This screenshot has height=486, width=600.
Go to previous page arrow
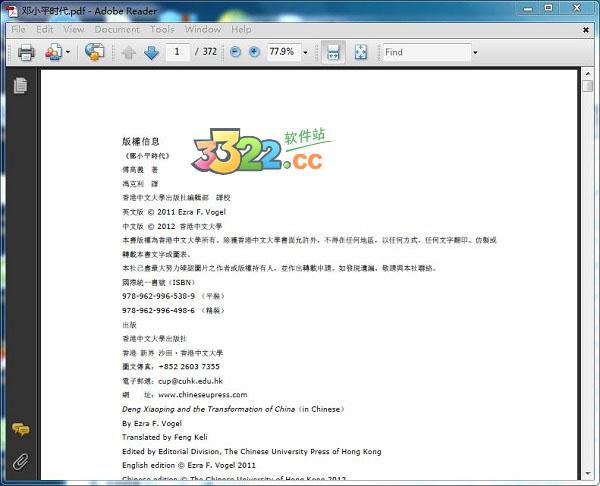(x=129, y=52)
